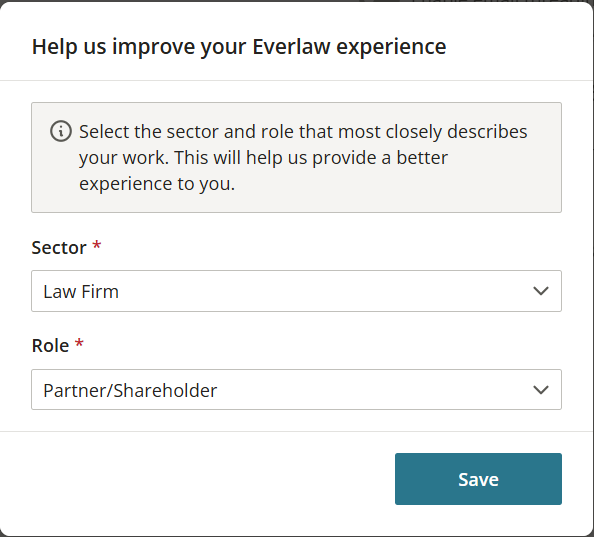Select the Law Firm value text
This screenshot has height=537, width=594.
click(x=81, y=292)
